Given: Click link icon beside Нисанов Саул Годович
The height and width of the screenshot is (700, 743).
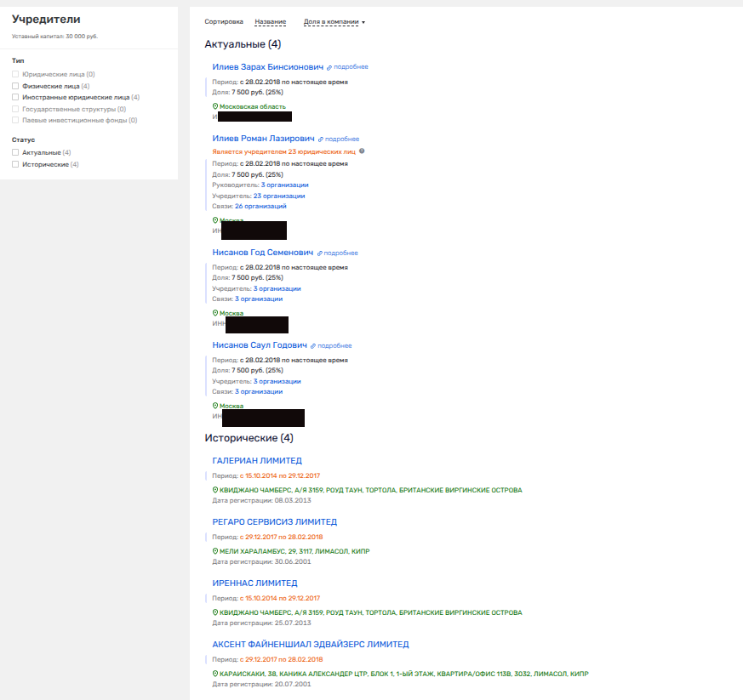Looking at the screenshot, I should (313, 346).
